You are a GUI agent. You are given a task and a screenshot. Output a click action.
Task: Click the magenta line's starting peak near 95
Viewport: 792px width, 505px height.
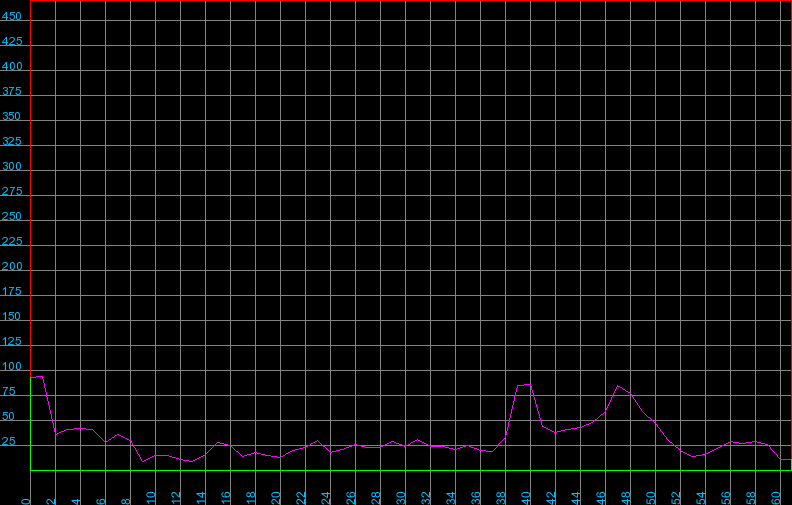40,376
